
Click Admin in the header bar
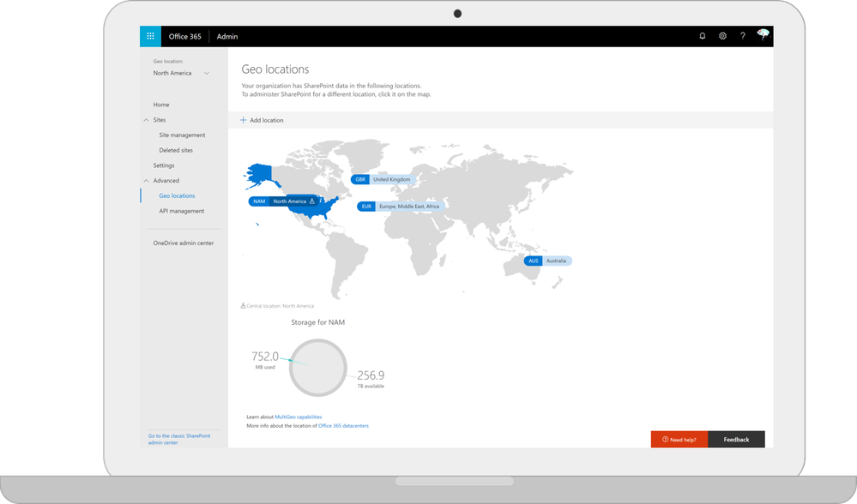[x=226, y=37]
